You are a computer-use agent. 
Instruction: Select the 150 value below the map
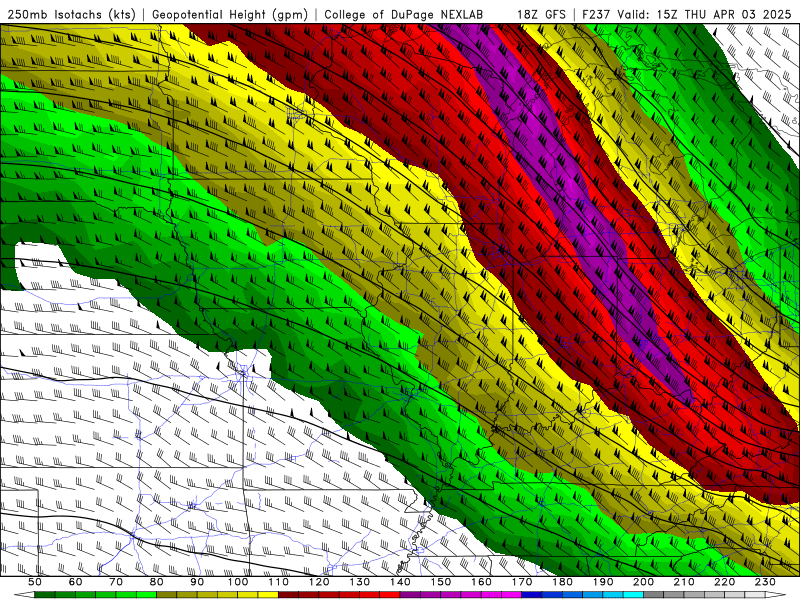coord(441,582)
